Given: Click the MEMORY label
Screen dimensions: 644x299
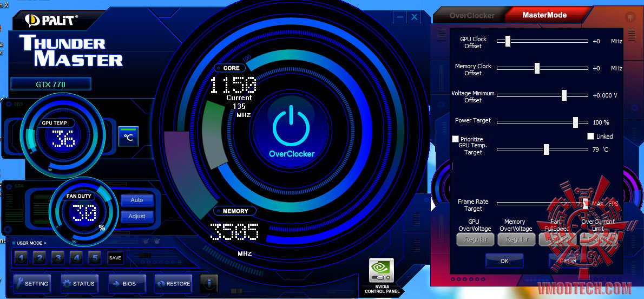Looking at the screenshot, I should (235, 211).
